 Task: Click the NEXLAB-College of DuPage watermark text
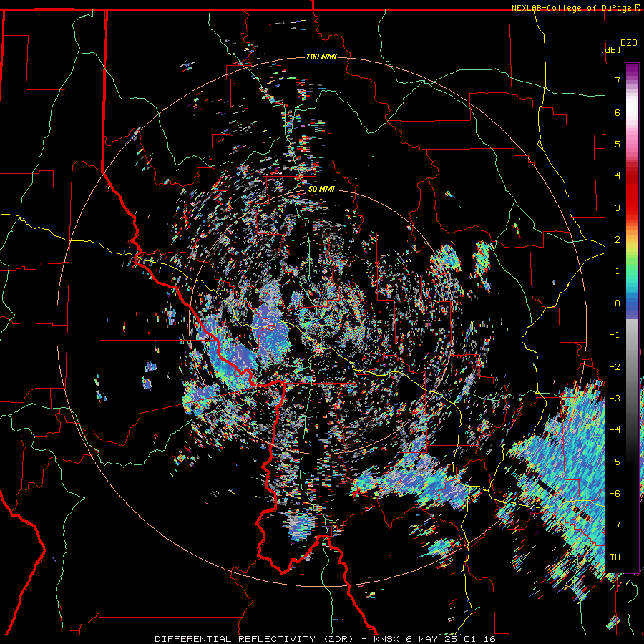pos(571,8)
